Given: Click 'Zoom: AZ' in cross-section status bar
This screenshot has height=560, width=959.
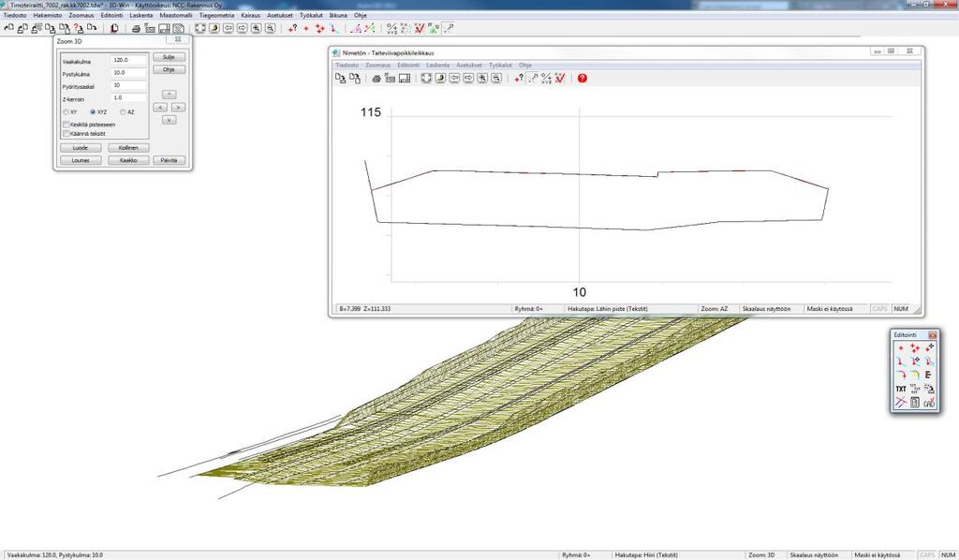Looking at the screenshot, I should (x=715, y=309).
